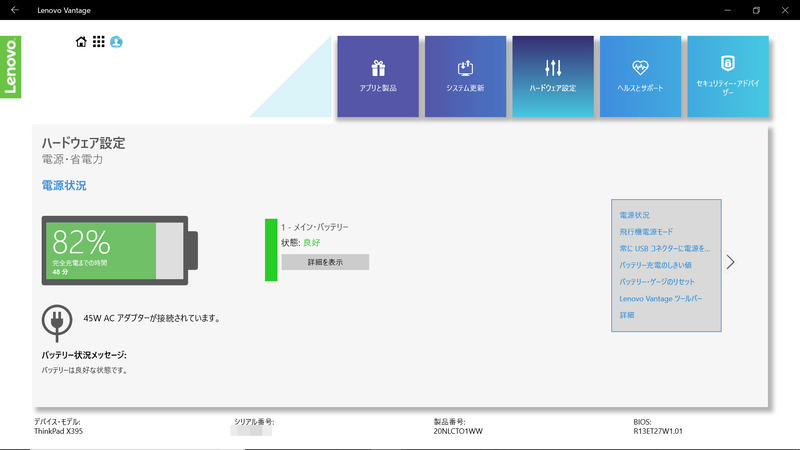Open the アプリと製品 tile
Viewport: 800px width, 450px height.
(x=378, y=77)
